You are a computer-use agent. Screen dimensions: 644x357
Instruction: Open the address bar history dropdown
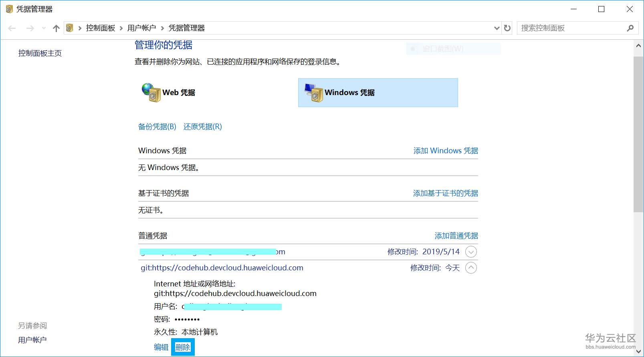click(497, 28)
